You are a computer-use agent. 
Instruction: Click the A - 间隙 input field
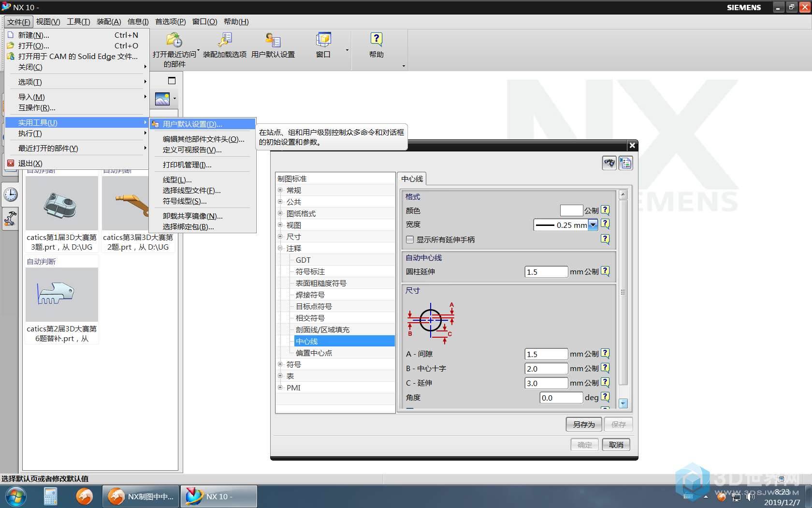546,354
